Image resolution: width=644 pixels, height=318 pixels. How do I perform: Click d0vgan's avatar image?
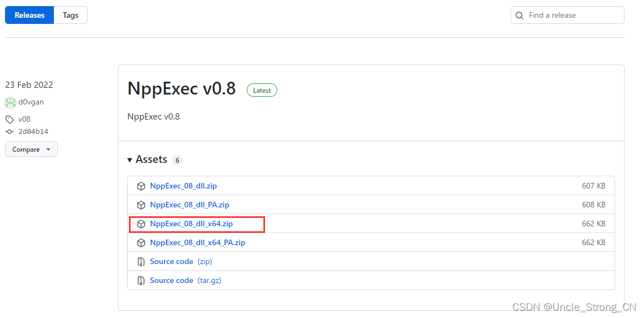(10, 102)
